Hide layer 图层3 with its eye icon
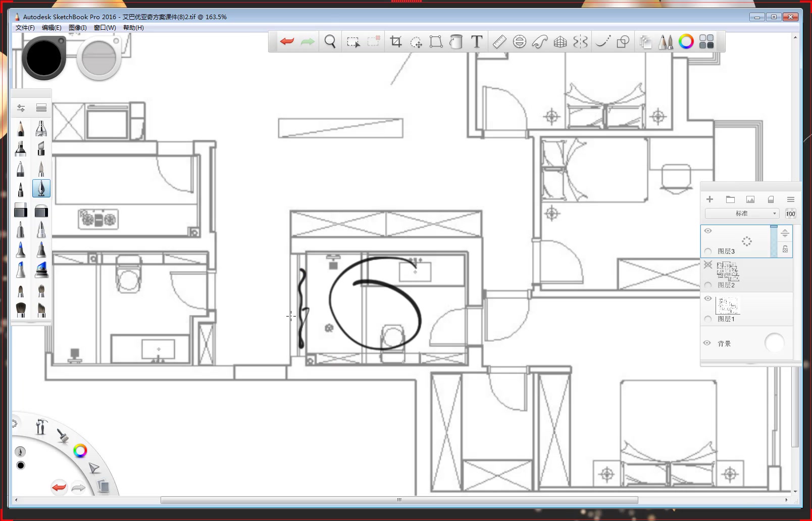Screen dimensions: 812x521 (x=708, y=231)
